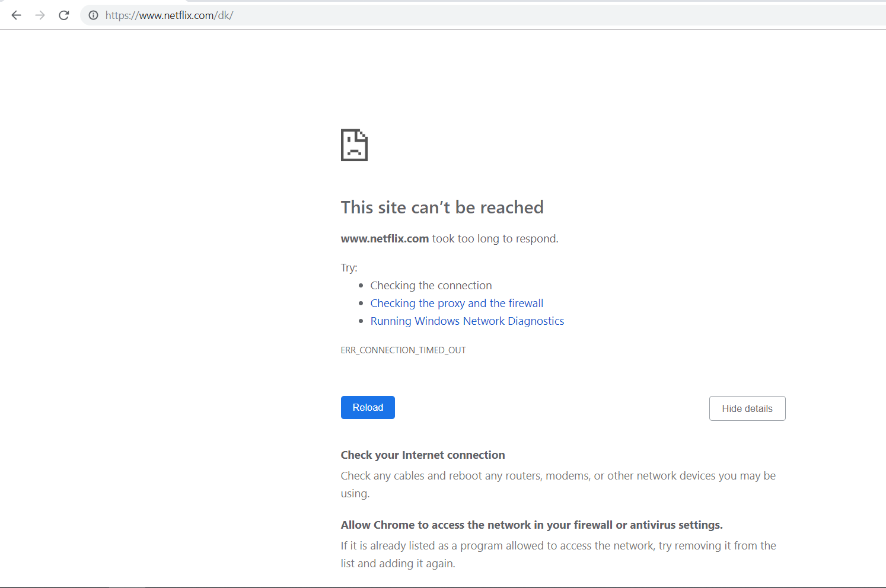The image size is (886, 588).
Task: Click the sad page error icon
Action: tap(354, 145)
